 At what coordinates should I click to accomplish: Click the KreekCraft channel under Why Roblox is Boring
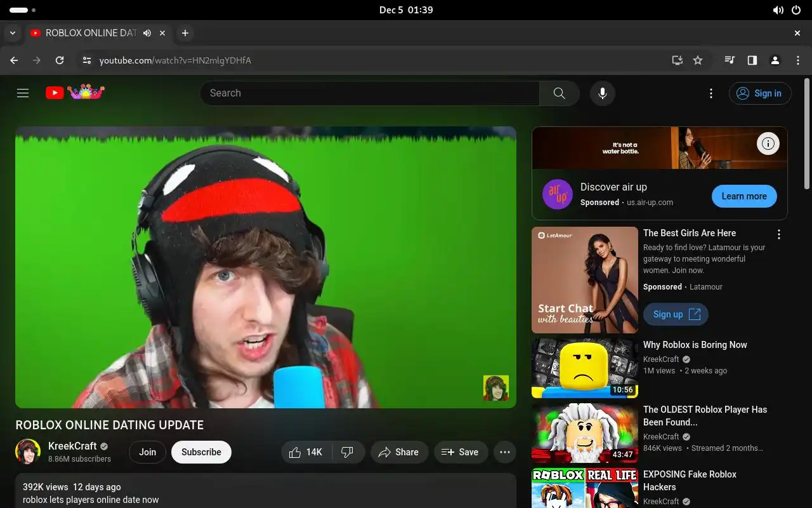(661, 359)
